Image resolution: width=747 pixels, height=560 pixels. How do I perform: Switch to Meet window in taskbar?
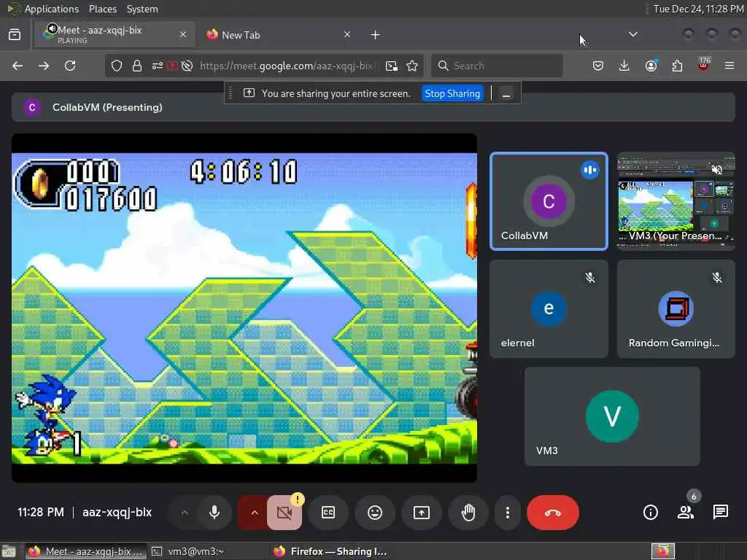pyautogui.click(x=85, y=551)
